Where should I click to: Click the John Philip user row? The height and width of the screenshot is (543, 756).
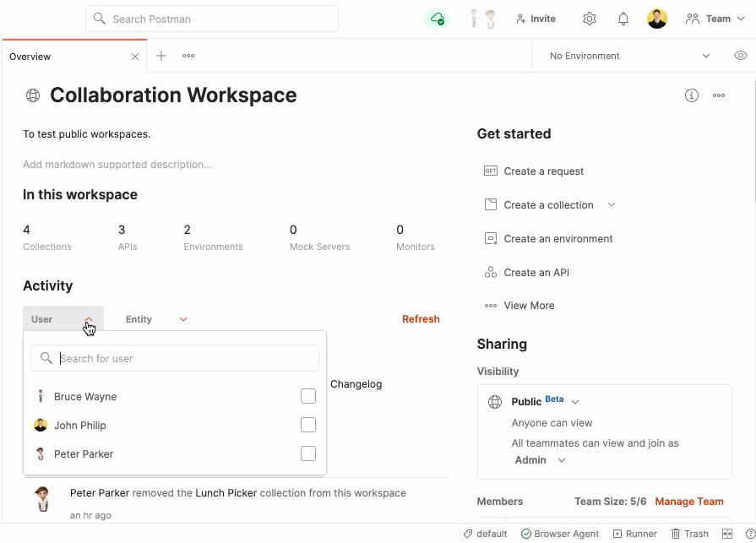[x=175, y=425]
